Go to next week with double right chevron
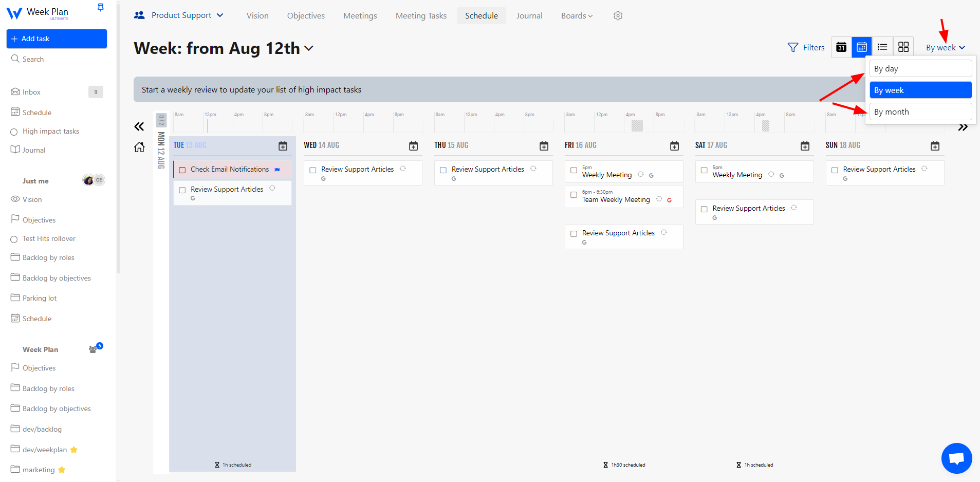The width and height of the screenshot is (980, 482). click(x=963, y=127)
